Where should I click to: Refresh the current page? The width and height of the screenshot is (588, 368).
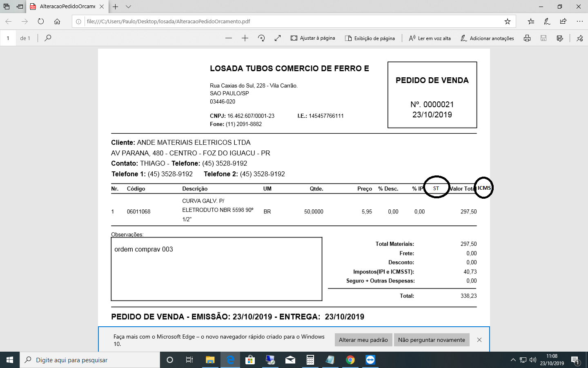(x=41, y=21)
